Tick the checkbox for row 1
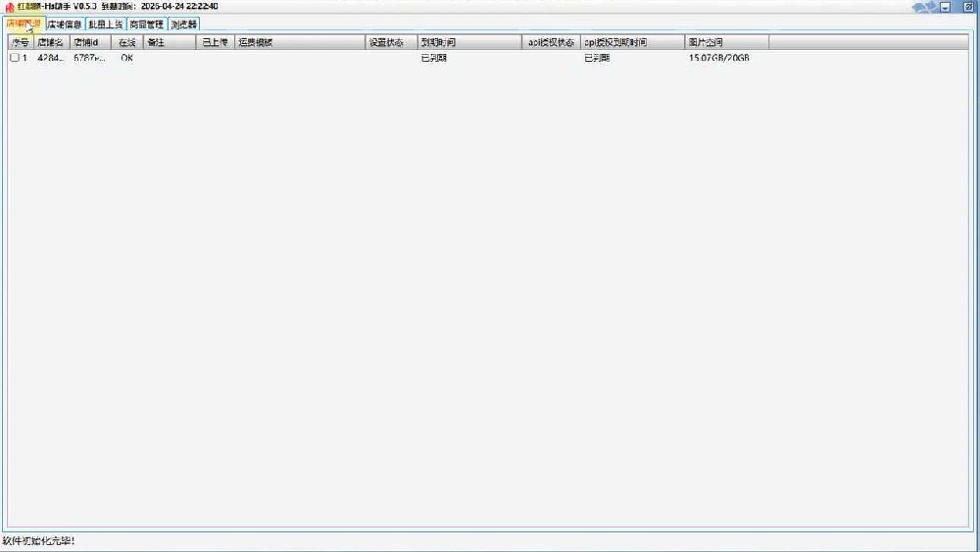 [x=15, y=58]
